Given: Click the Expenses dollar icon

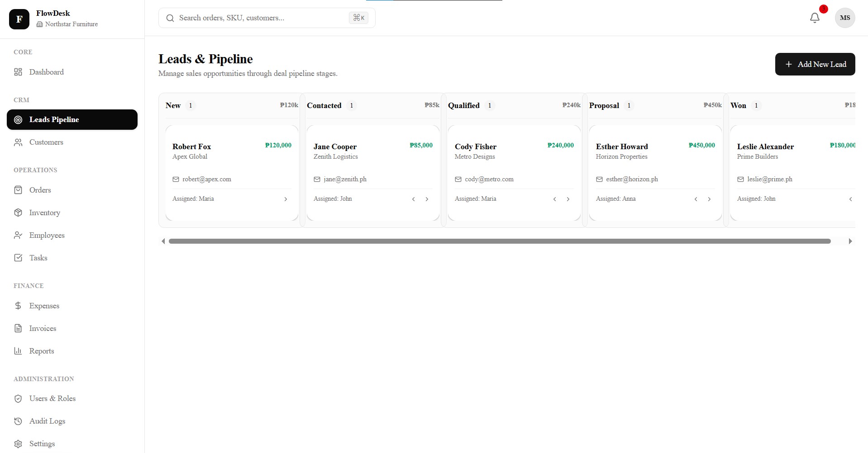Looking at the screenshot, I should pyautogui.click(x=18, y=306).
